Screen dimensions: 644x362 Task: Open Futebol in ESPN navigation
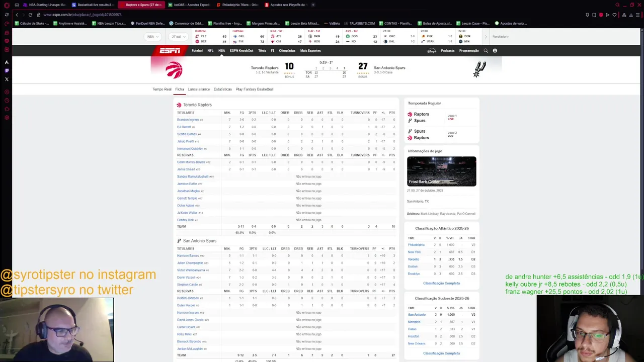(x=197, y=51)
